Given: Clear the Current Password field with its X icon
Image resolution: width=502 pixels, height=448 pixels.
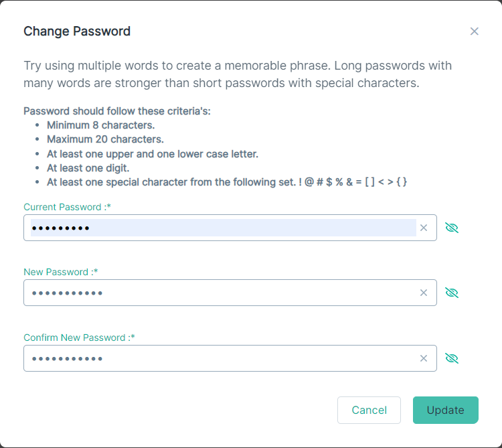Looking at the screenshot, I should pos(424,228).
